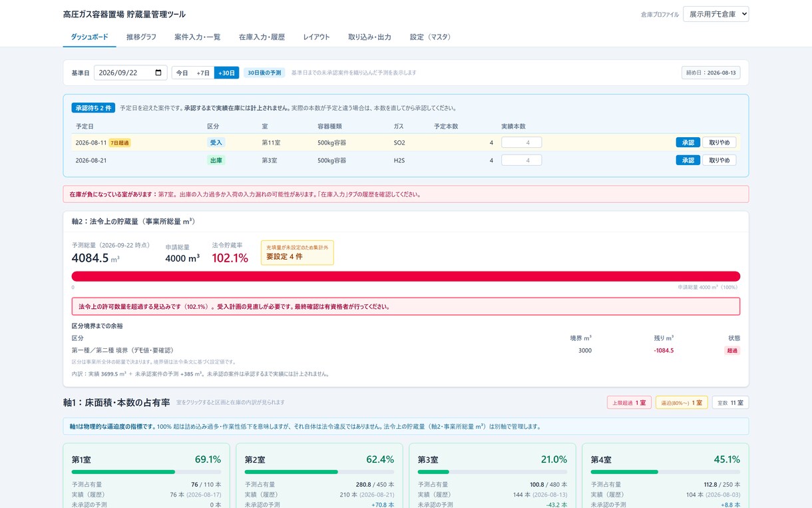812x508 pixels.
Task: Cancel the SO2 受入 entry with 取りやめ
Action: 719,142
